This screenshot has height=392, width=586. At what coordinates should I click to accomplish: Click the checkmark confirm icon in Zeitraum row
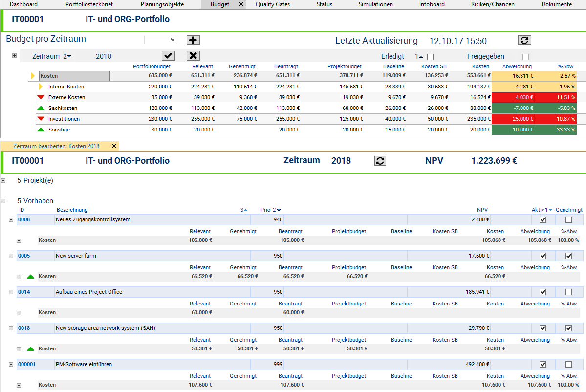coord(168,56)
